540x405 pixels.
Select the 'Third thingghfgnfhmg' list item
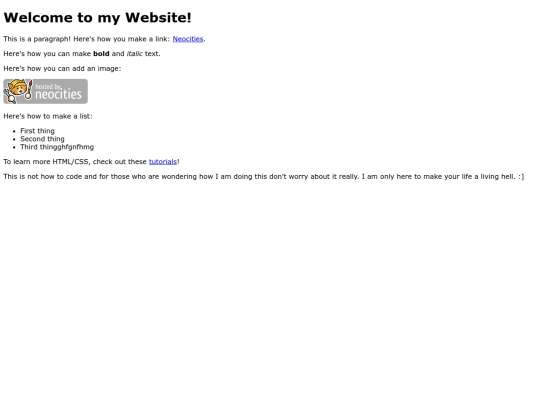click(x=57, y=147)
